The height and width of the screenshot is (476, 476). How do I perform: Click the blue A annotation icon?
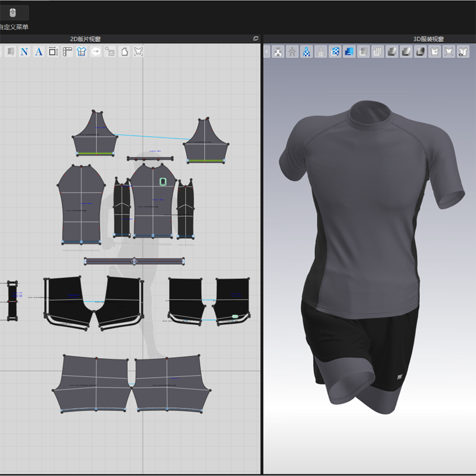tap(38, 52)
